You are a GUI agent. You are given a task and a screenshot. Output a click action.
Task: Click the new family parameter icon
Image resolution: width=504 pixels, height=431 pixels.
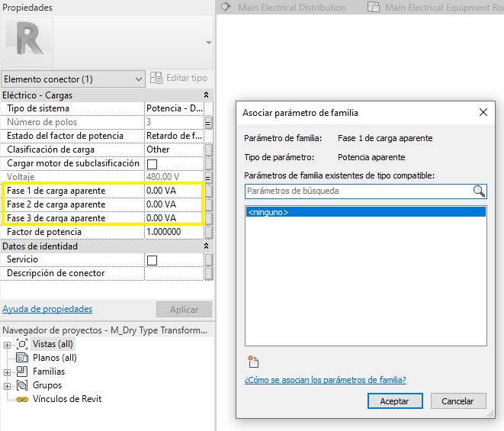tap(252, 362)
